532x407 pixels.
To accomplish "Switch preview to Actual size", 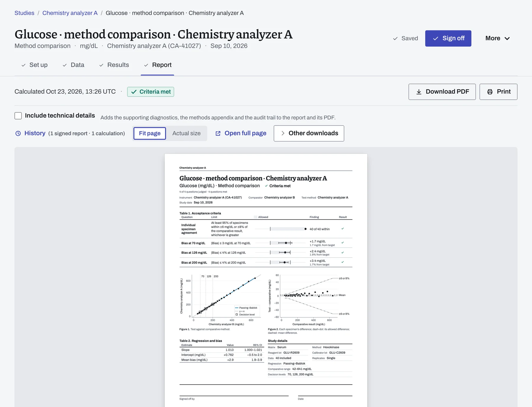I will click(186, 133).
